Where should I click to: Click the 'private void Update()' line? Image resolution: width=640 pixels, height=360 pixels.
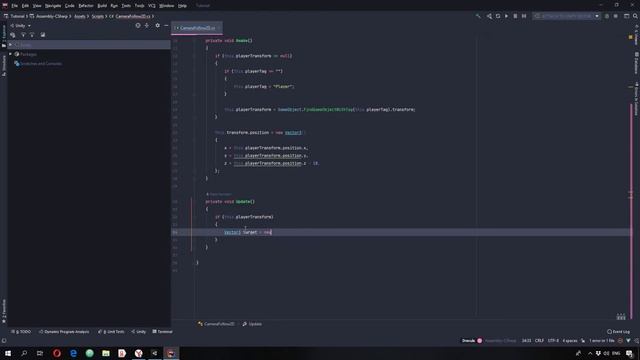click(230, 202)
